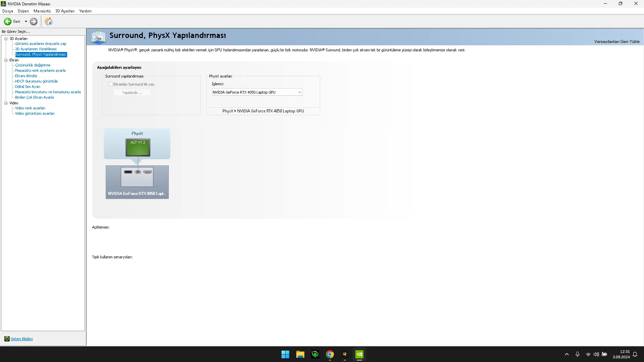Image resolution: width=644 pixels, height=362 pixels.
Task: Click the Yapılandır... button
Action: (132, 93)
